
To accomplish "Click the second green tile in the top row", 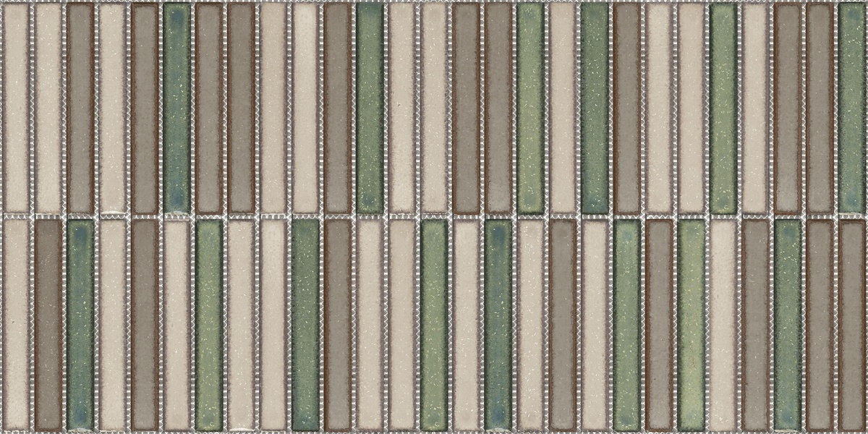I will pos(370,109).
